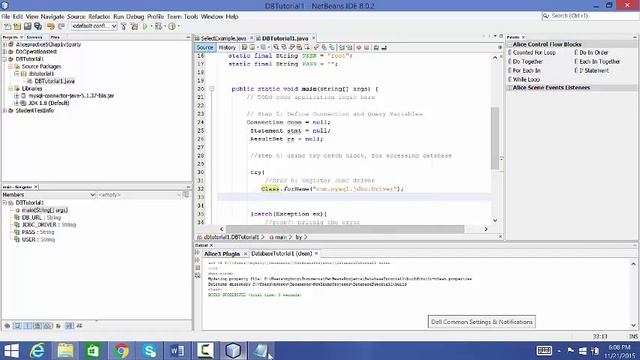Toggle Show Non-Public Members filter in Navigator
The width and height of the screenshot is (640, 360).
(x=38, y=326)
